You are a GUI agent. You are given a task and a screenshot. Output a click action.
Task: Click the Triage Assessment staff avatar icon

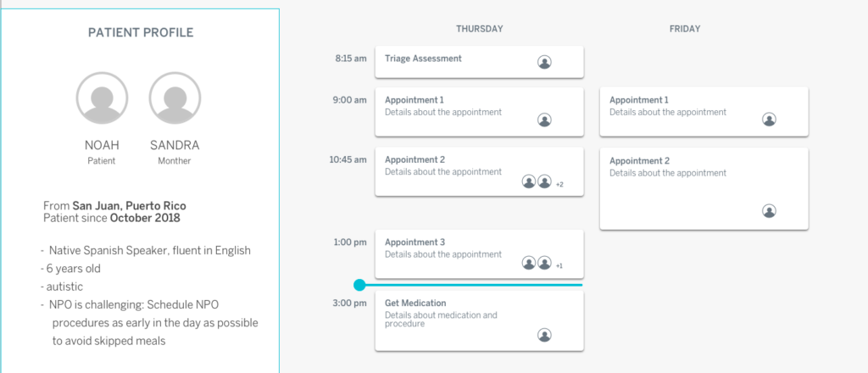point(544,62)
